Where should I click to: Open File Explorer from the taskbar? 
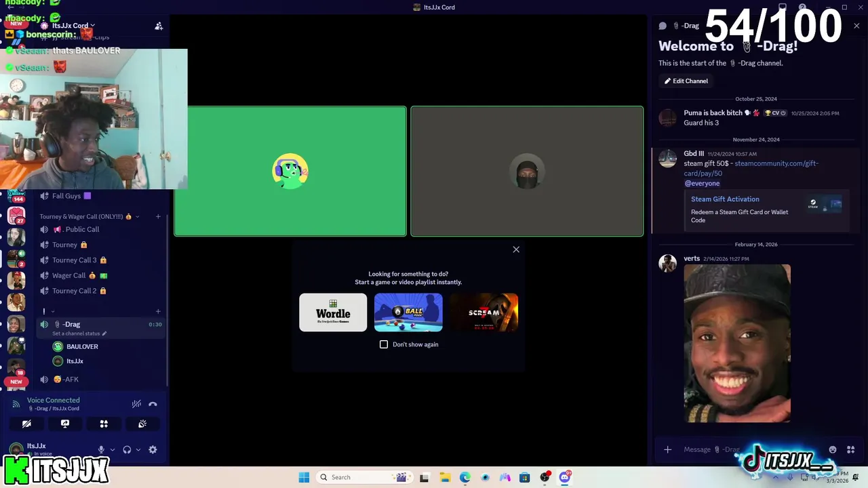pos(445,477)
